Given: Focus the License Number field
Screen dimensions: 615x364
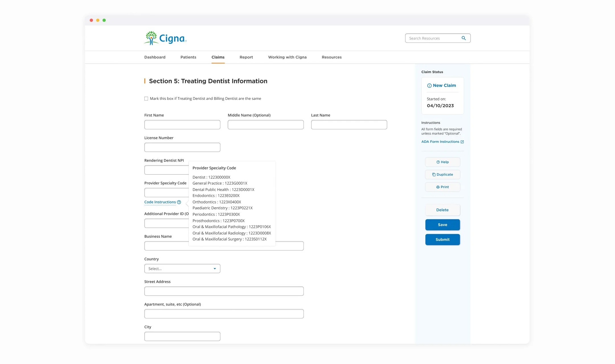Looking at the screenshot, I should [182, 147].
